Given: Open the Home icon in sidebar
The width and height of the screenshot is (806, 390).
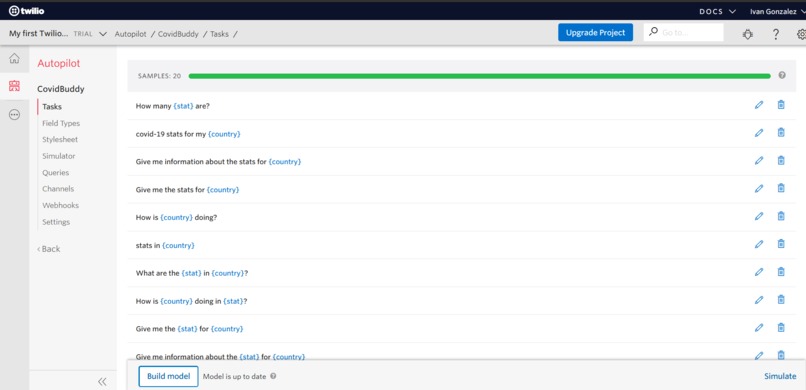Looking at the screenshot, I should point(14,58).
